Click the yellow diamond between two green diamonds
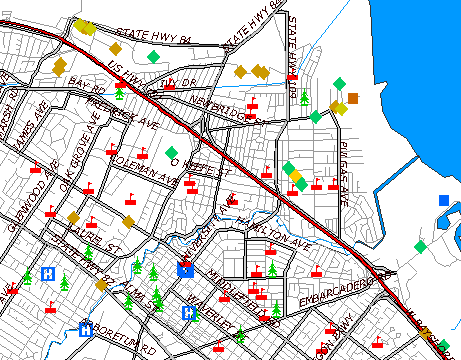Image resolution: width=461 pixels, height=360 pixels. (x=295, y=176)
